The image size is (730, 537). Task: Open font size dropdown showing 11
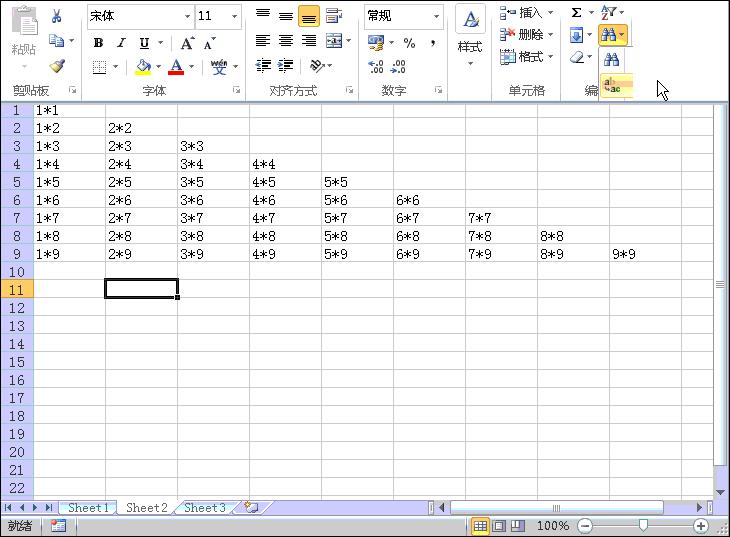click(x=234, y=16)
